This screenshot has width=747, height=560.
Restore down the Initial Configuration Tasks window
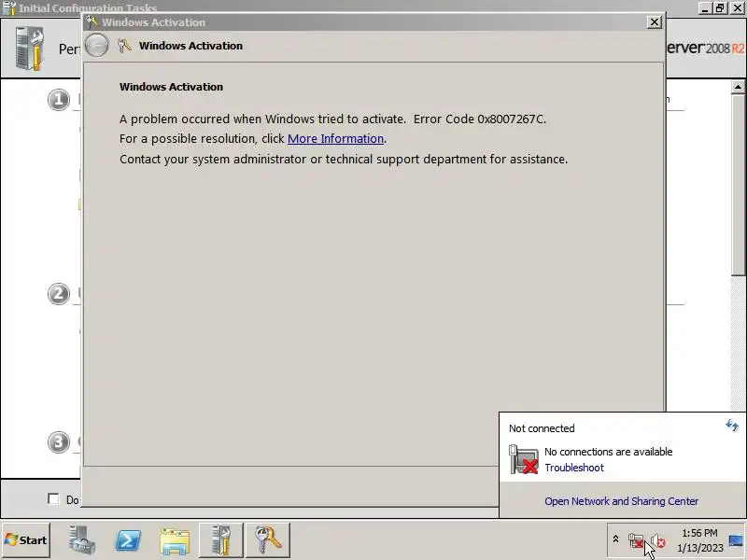pyautogui.click(x=720, y=7)
